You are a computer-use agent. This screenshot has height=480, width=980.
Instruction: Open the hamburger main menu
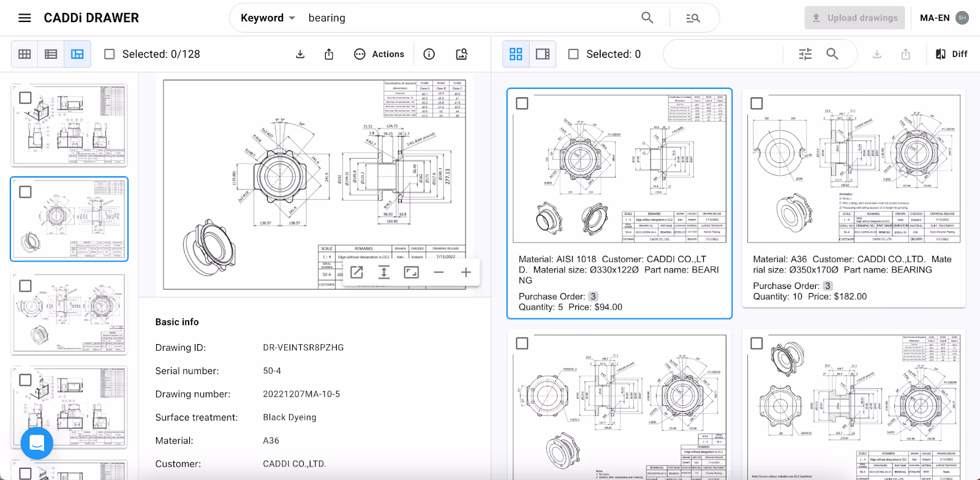point(24,18)
